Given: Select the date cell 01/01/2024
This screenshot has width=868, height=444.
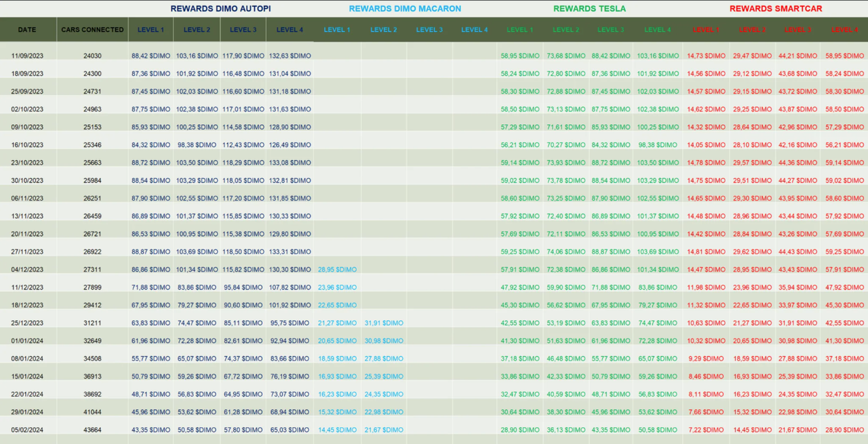Looking at the screenshot, I should tap(27, 340).
